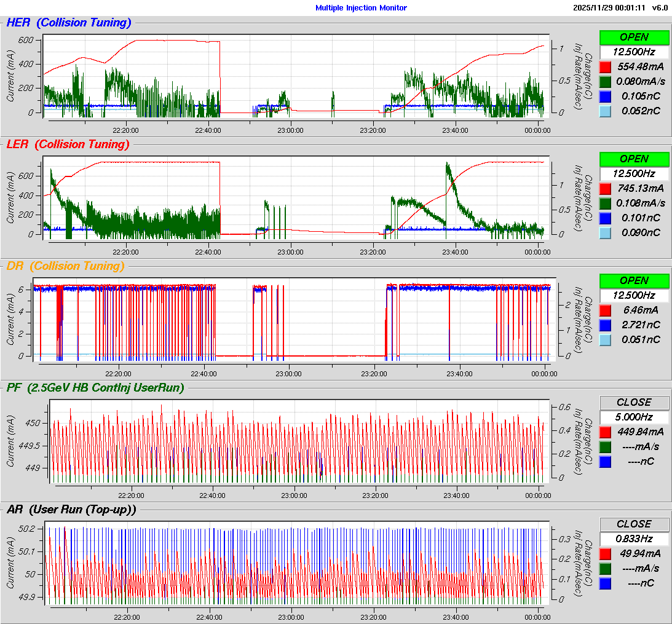
Task: Click the Multiple Injection Monitor title text
Action: (361, 8)
